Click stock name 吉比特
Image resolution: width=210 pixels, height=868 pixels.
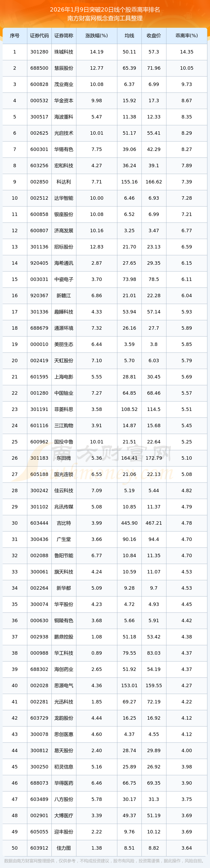coord(64,523)
